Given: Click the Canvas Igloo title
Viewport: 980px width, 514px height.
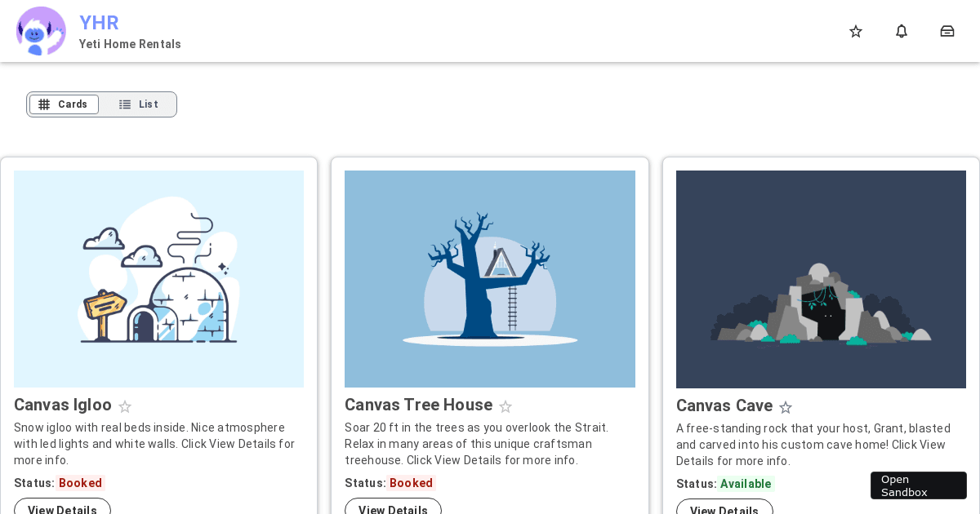Looking at the screenshot, I should coord(63,405).
